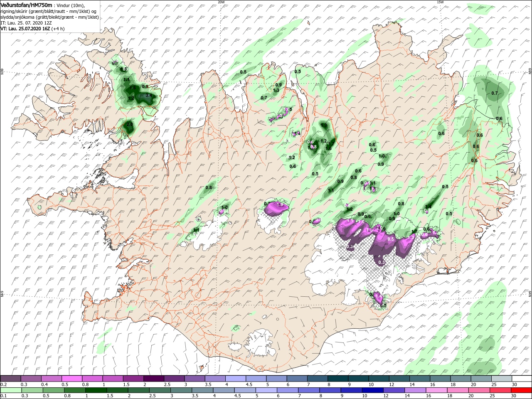The image size is (532, 399).
Task: Click the 30 label in the bottom legend row
Action: pyautogui.click(x=515, y=396)
